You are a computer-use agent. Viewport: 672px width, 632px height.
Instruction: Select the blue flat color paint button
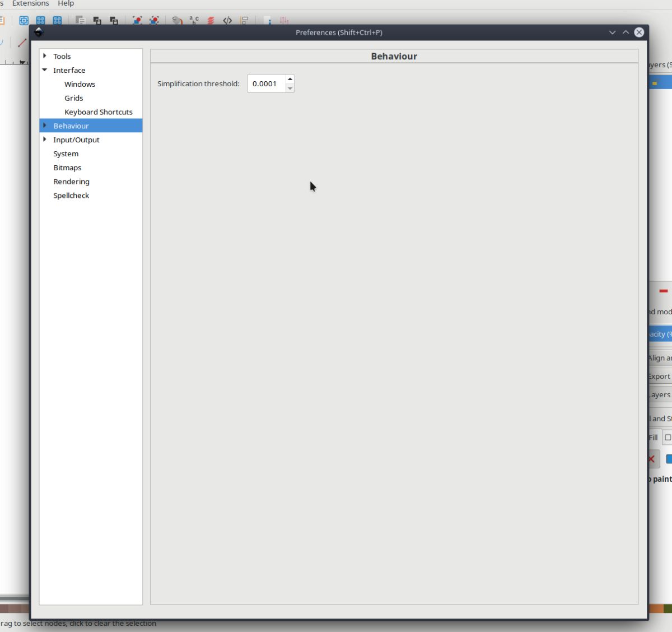(669, 459)
